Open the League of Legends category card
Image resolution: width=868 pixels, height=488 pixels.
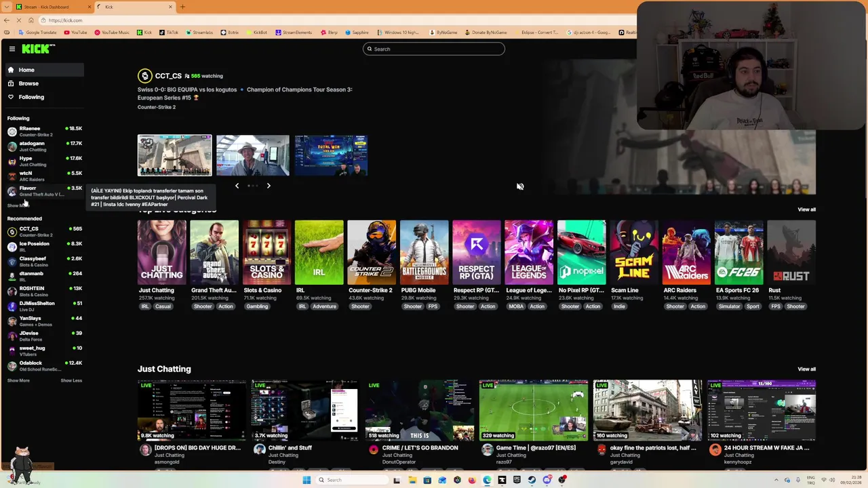[x=529, y=252]
